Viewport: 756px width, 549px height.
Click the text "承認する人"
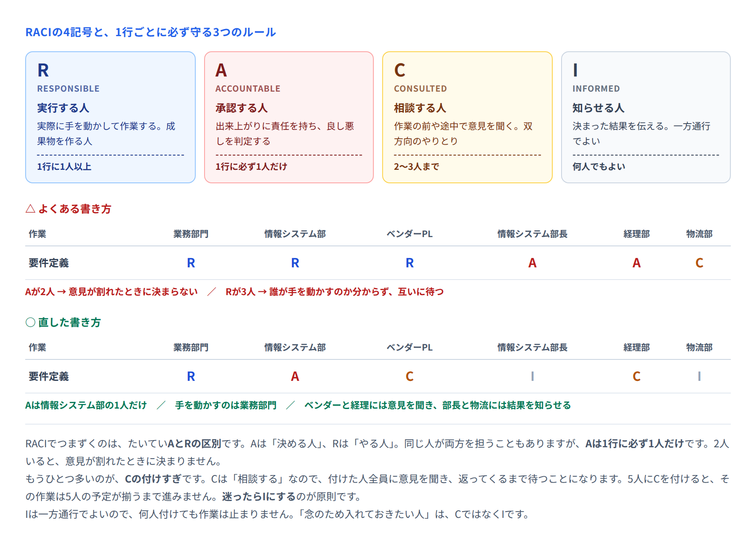pos(241,108)
